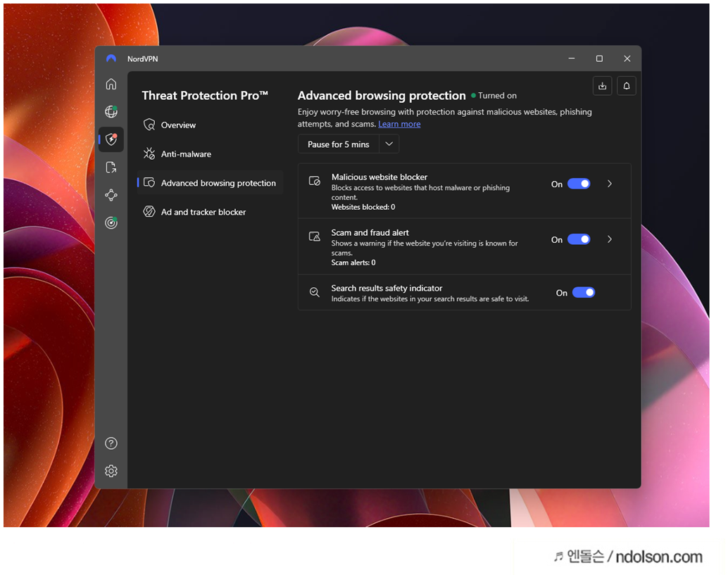Turn off the Scam and fraud alert toggle

(579, 239)
